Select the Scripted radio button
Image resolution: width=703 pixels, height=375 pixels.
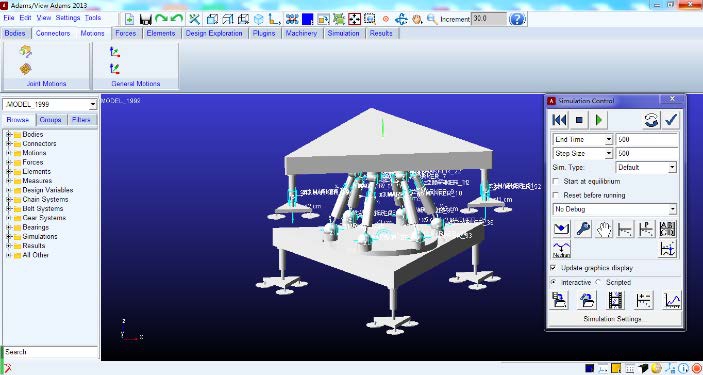point(599,282)
